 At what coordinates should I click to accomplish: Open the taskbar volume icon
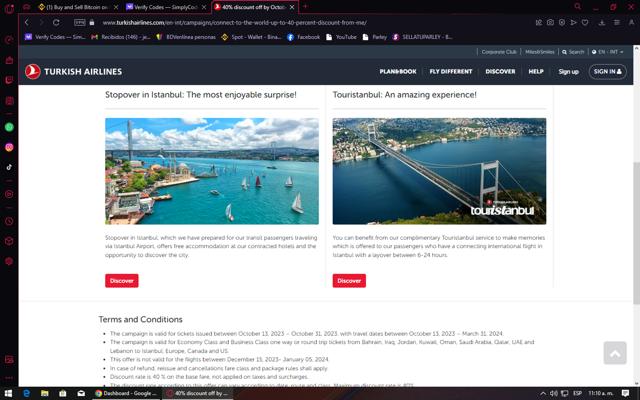click(x=553, y=393)
